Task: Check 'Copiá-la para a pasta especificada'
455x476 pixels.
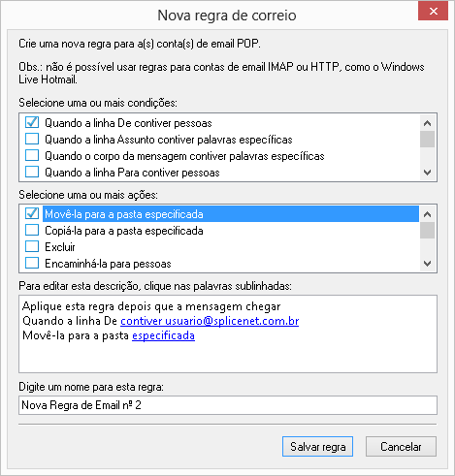Action: 32,230
